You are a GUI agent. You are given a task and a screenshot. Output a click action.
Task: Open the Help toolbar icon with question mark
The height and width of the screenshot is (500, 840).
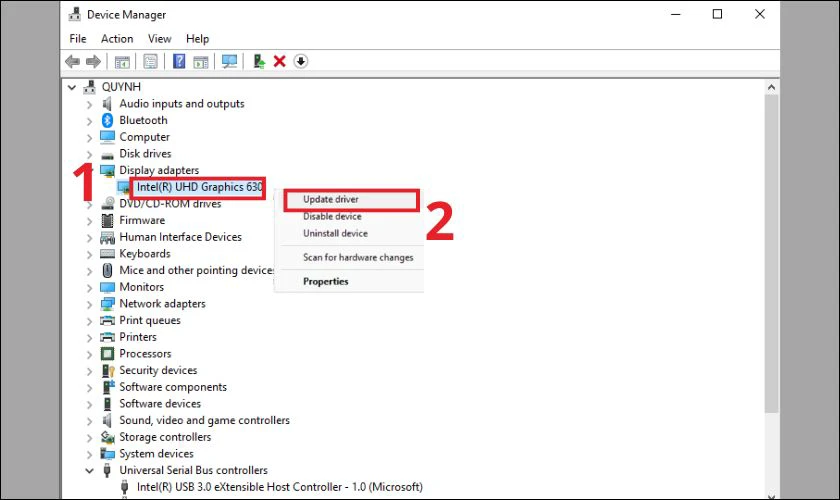click(x=179, y=61)
